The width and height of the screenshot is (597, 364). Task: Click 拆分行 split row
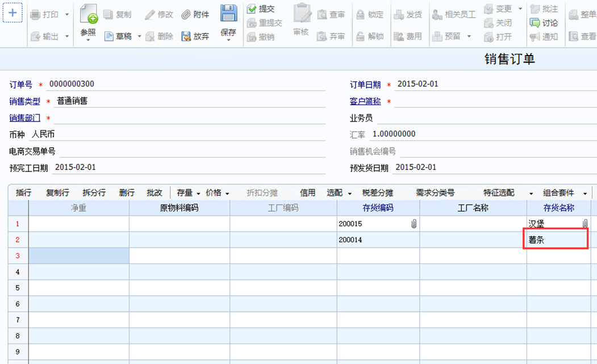click(x=94, y=193)
